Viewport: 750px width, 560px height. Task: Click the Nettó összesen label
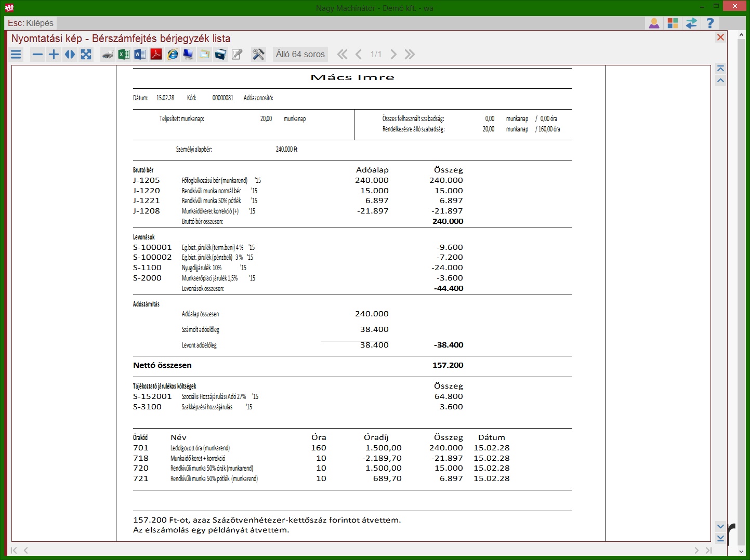coord(162,365)
